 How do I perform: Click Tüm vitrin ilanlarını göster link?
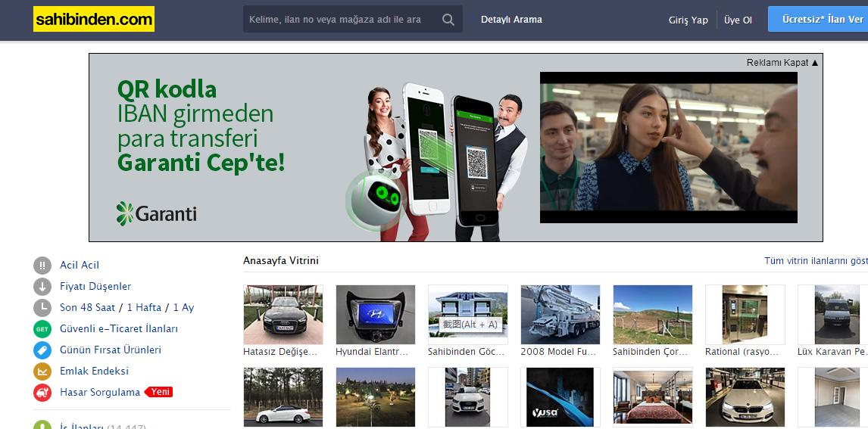pyautogui.click(x=816, y=260)
